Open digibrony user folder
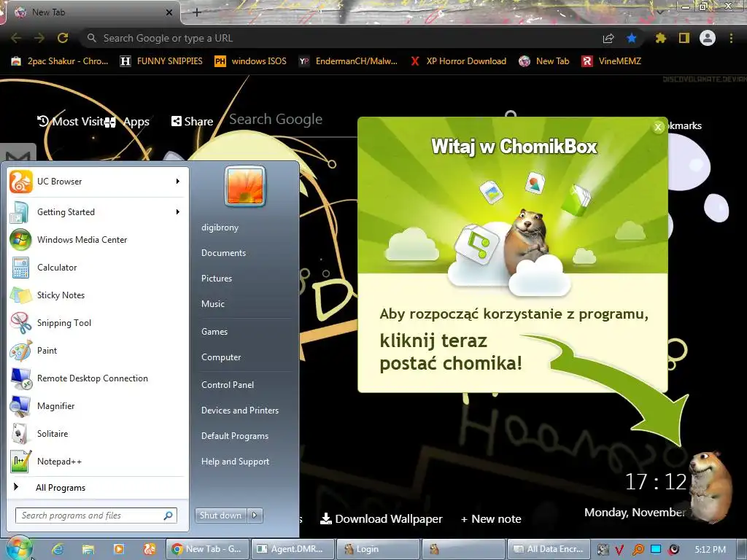Image resolution: width=747 pixels, height=560 pixels. tap(220, 227)
